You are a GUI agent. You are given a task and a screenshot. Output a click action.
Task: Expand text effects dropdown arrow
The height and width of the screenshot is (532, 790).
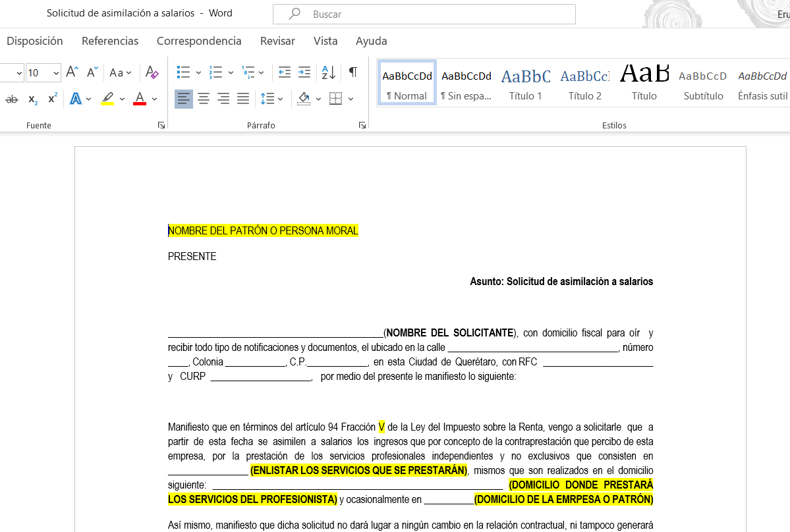pos(89,99)
